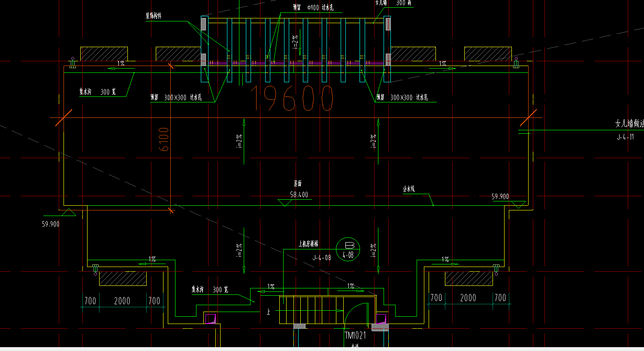Click the 1% slope label at top left
Screen dimensions: 644x351
(121, 63)
